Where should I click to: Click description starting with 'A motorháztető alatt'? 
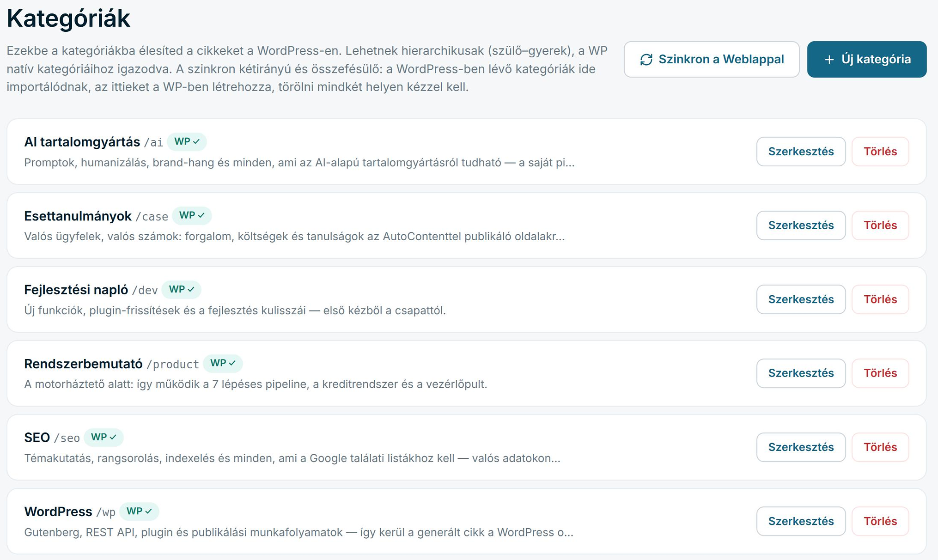(x=256, y=384)
